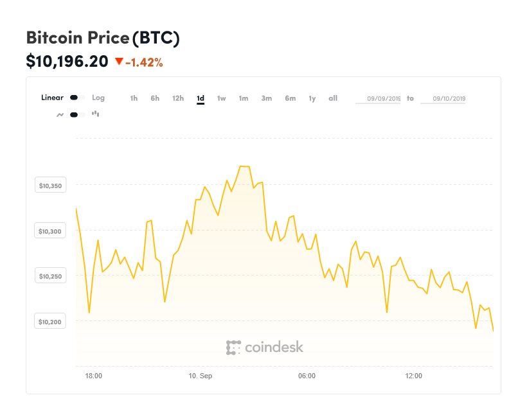Click the red down-arrow price change indicator
The width and height of the screenshot is (527, 420).
pyautogui.click(x=119, y=62)
